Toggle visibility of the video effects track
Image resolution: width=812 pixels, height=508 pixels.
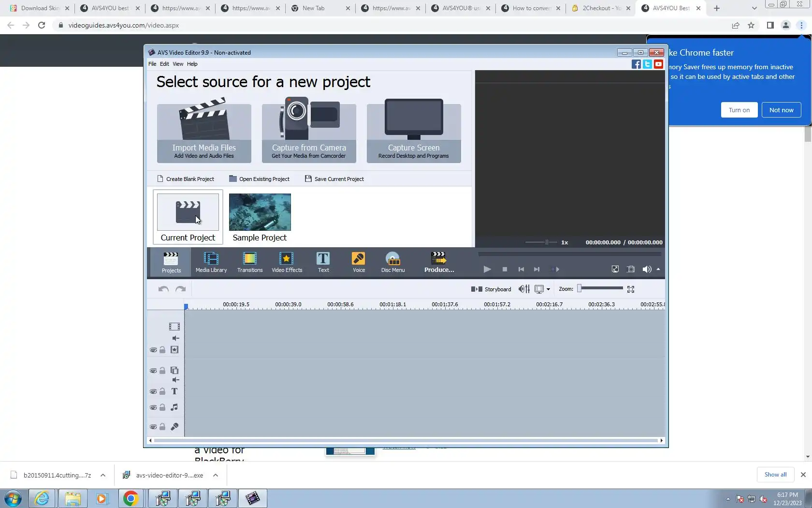pos(153,350)
